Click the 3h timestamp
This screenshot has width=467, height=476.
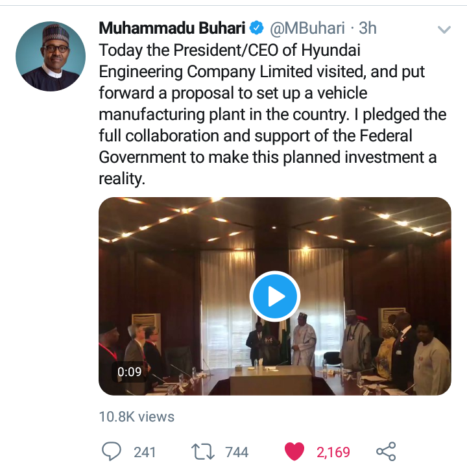click(x=368, y=29)
